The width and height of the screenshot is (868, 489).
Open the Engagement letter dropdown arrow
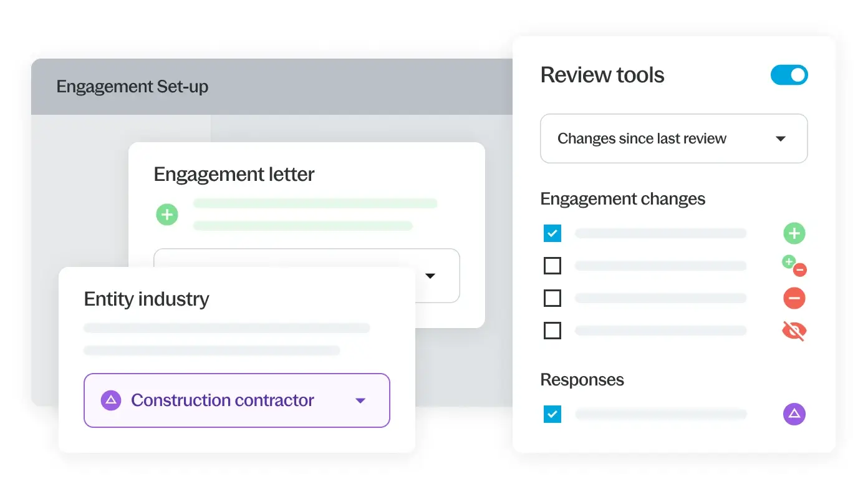tap(430, 276)
